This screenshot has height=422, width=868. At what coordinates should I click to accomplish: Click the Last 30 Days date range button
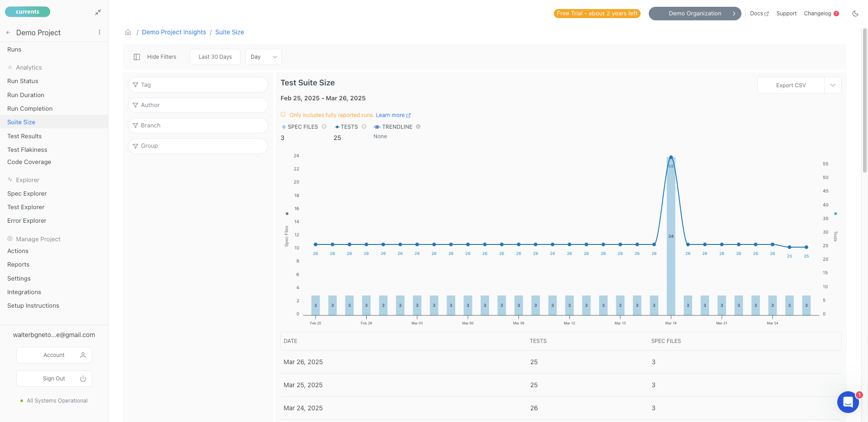tap(215, 57)
